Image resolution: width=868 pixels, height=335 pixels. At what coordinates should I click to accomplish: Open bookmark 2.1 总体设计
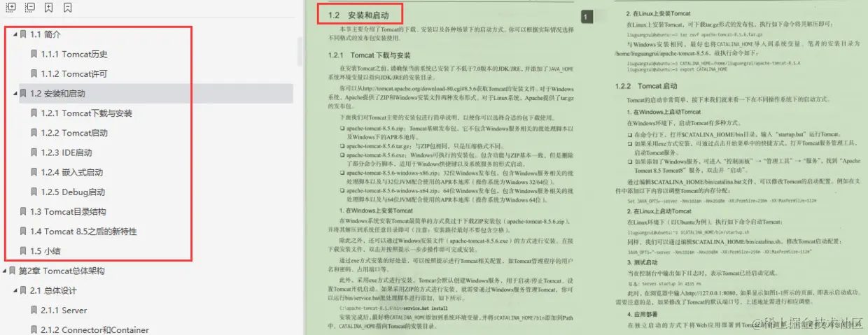[53, 290]
